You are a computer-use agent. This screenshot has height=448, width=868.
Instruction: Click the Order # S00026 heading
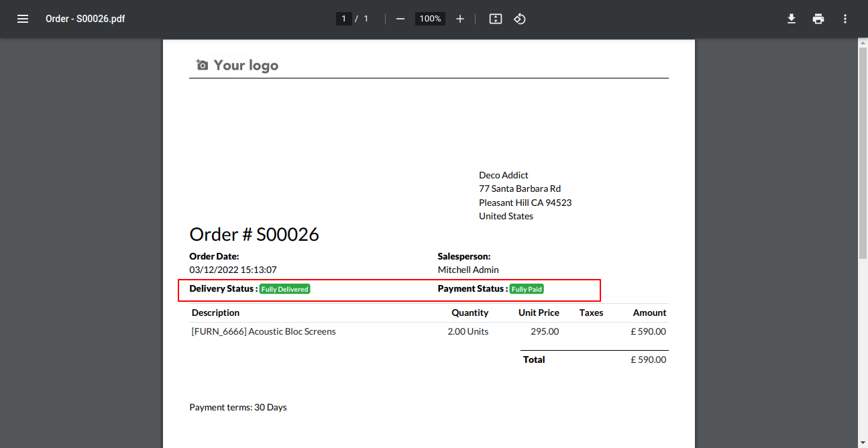point(254,234)
